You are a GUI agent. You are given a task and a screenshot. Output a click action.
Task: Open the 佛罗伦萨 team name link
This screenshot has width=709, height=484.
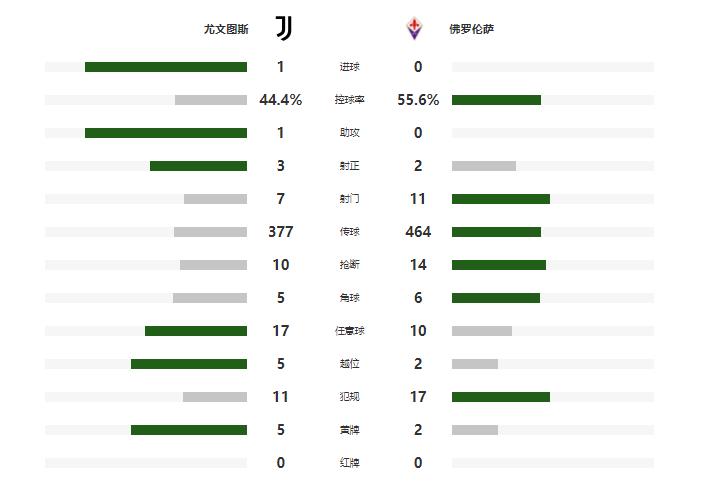coord(471,29)
